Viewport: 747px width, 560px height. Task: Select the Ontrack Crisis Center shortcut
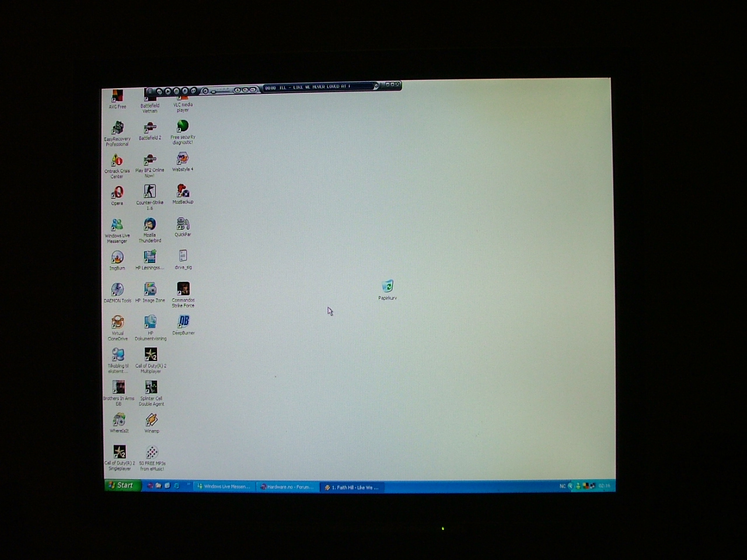click(117, 166)
